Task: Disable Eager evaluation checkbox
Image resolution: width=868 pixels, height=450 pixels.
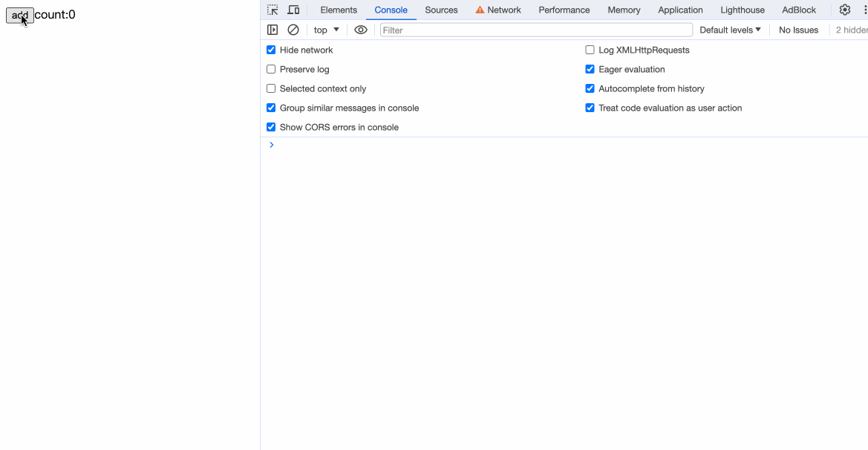Action: tap(590, 69)
